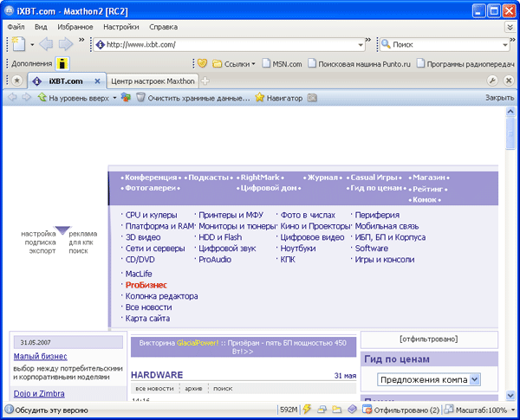
Task: Click the lightning bolt status bar icon
Action: click(x=307, y=410)
